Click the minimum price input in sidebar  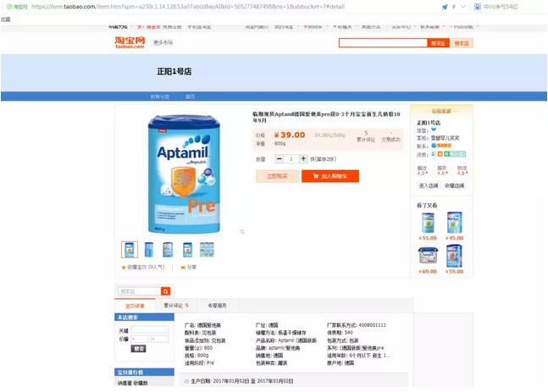pos(140,339)
